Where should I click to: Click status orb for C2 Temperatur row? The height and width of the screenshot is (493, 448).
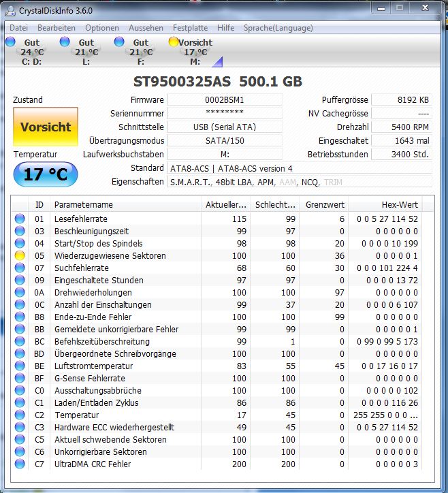(x=20, y=415)
